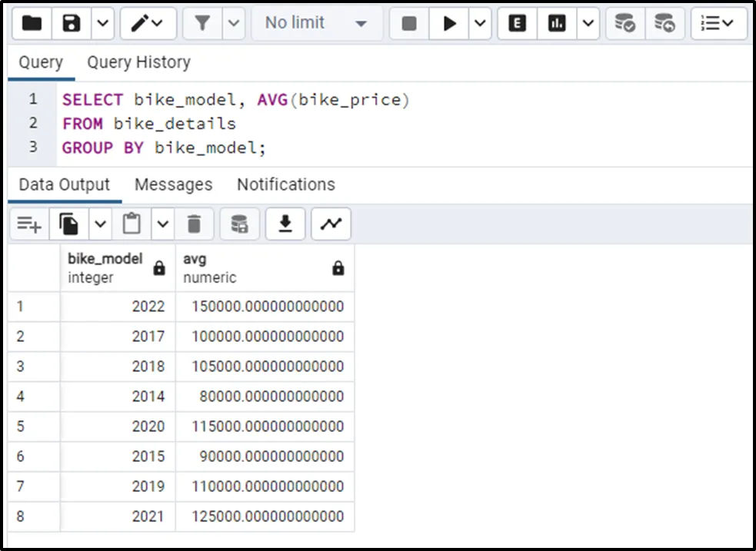Open the Graph Visualiser icon
Screen dimensions: 756x551
pos(331,224)
